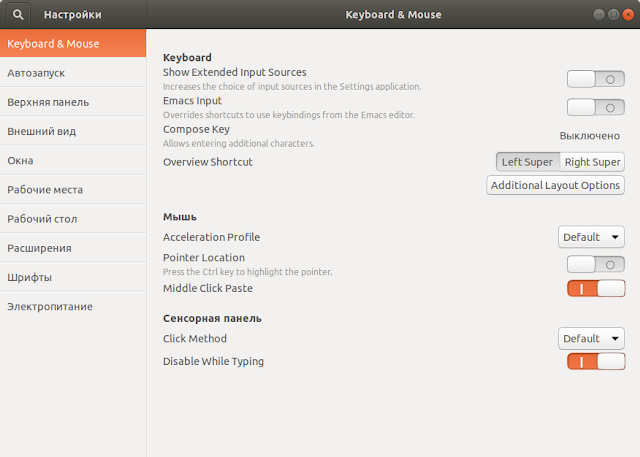Viewport: 640px width, 457px height.
Task: Expand the Click Method dropdown
Action: pyautogui.click(x=591, y=338)
